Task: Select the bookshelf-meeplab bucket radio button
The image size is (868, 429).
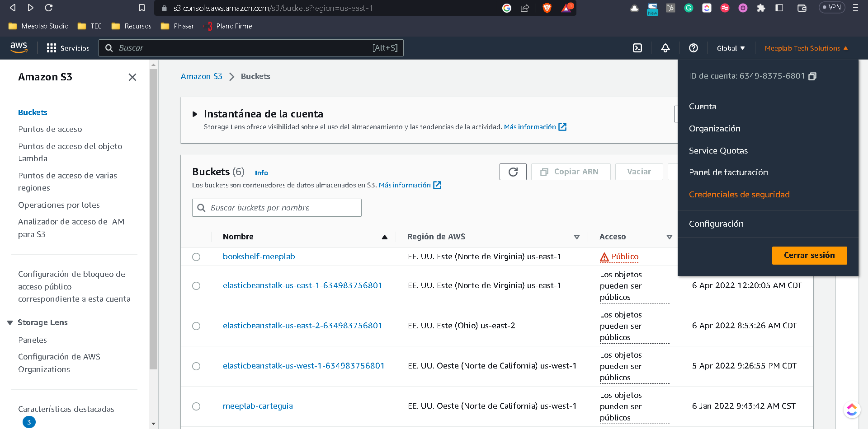Action: [x=196, y=257]
